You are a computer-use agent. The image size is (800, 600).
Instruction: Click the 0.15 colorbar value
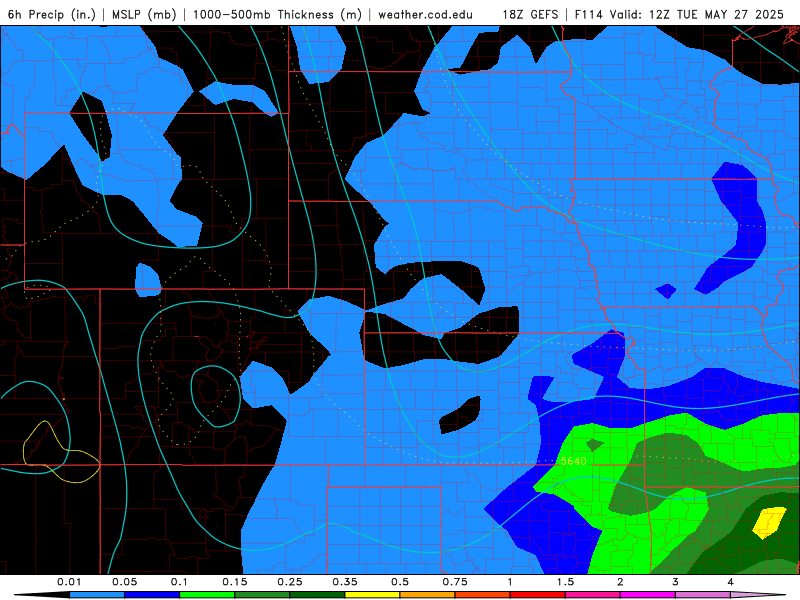[x=235, y=582]
